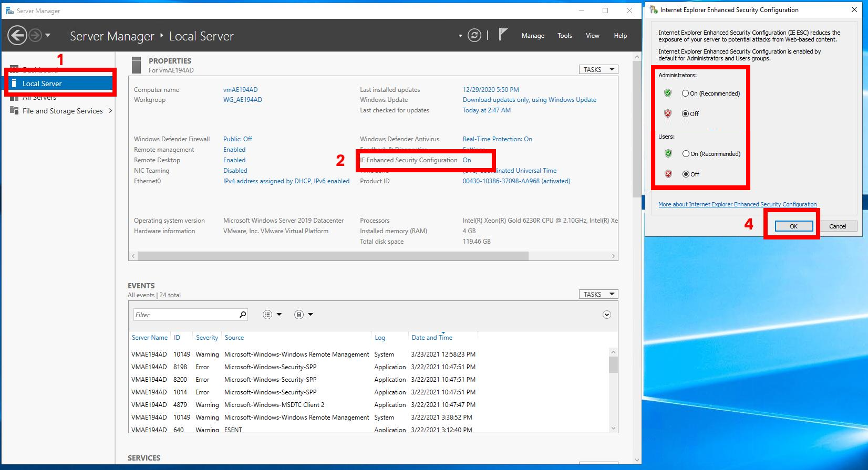Select Administrators On (Recommended) radio
The height and width of the screenshot is (470, 868).
(686, 93)
